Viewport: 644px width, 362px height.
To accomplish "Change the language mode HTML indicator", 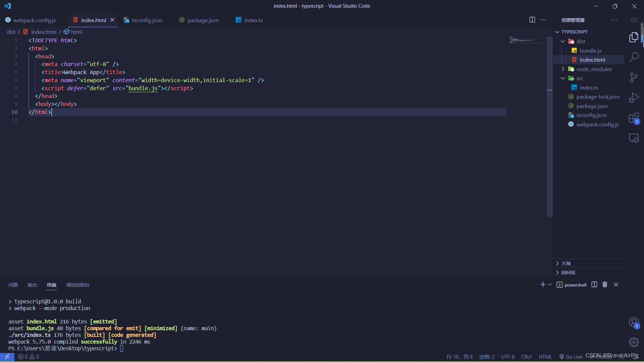I will pyautogui.click(x=545, y=357).
